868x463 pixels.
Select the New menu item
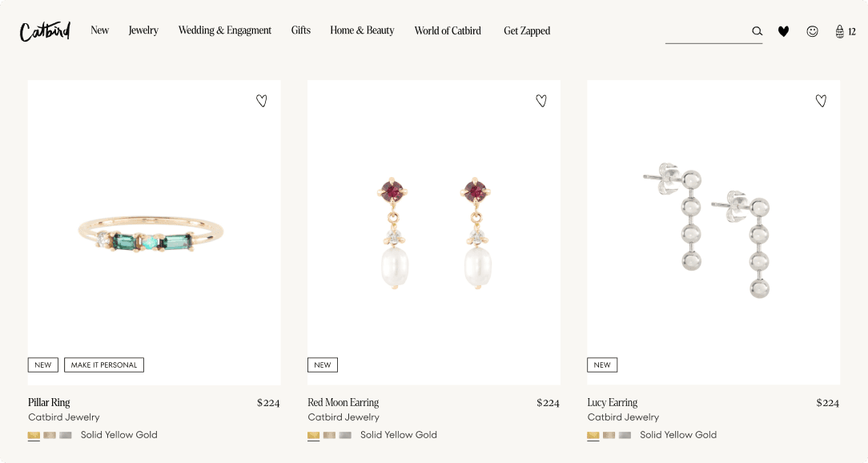[99, 30]
